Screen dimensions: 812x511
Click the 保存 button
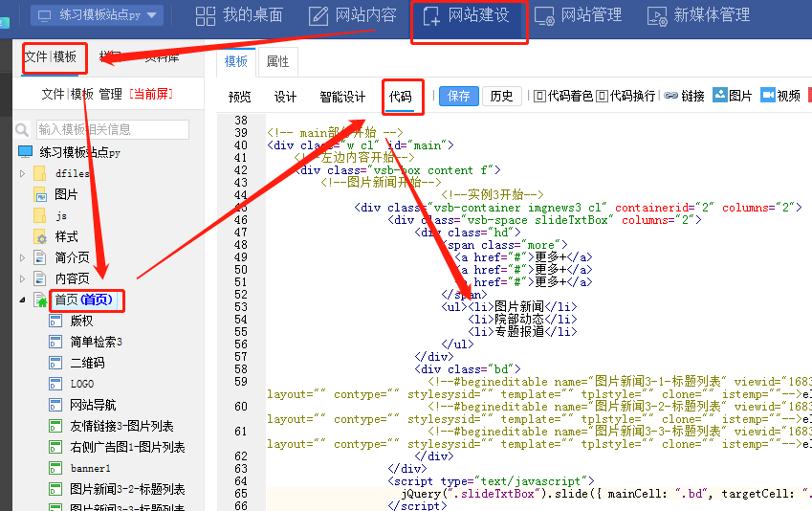[459, 96]
